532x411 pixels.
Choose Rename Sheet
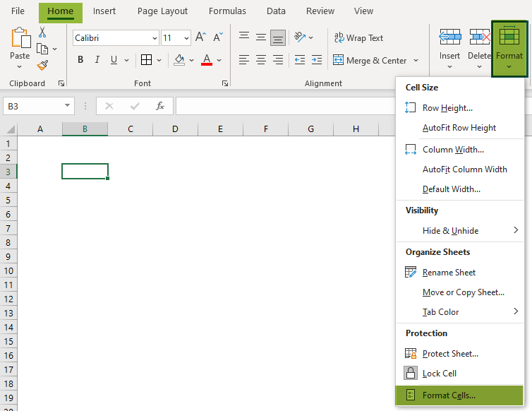click(x=460, y=273)
